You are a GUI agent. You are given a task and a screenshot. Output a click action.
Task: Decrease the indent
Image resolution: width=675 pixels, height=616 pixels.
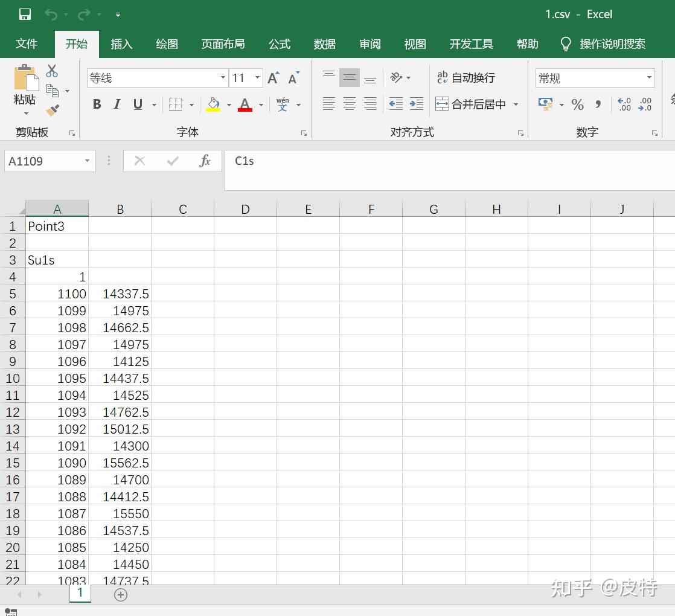coord(395,104)
